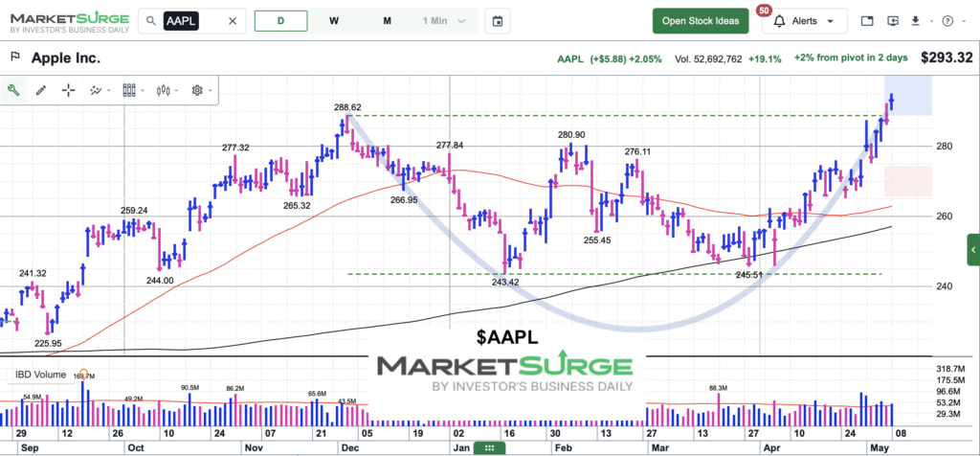Clear the AAPL symbol with the X
The height and width of the screenshot is (456, 980).
pos(233,21)
